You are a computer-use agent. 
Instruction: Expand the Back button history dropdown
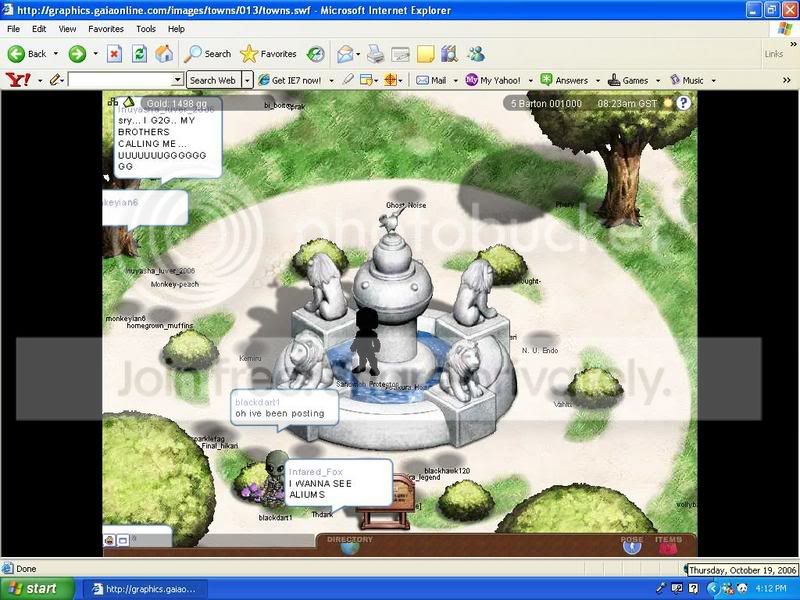[x=56, y=54]
